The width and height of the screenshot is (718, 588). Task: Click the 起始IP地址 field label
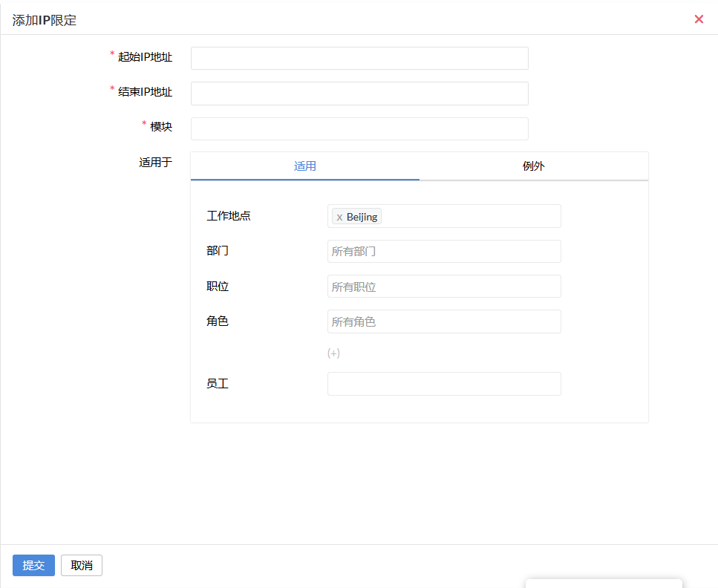click(145, 57)
